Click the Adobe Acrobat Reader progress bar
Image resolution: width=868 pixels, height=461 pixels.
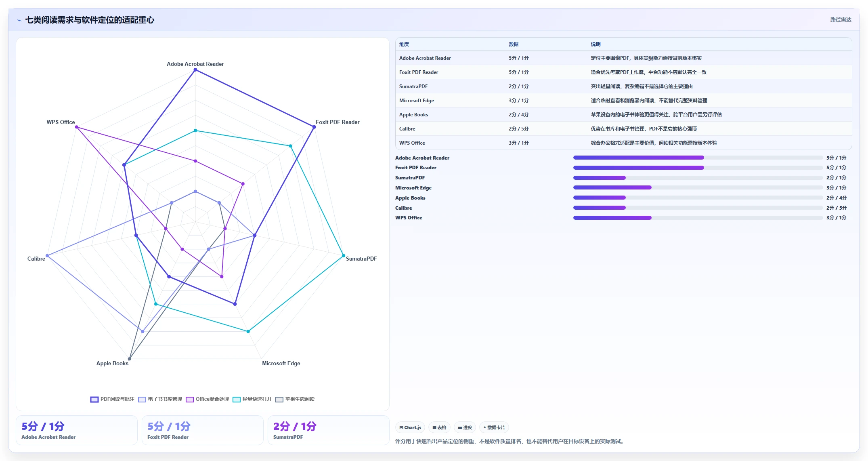[698, 158]
